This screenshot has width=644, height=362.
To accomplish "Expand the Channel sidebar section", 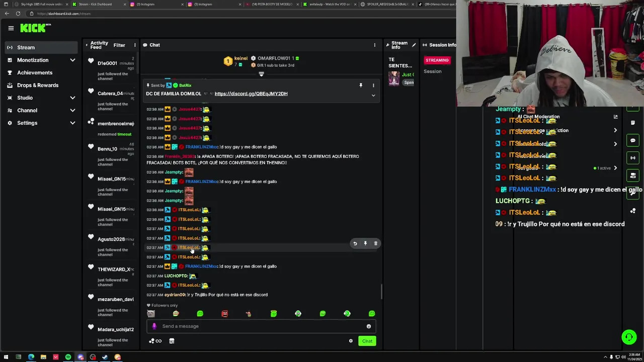I will 72,111.
